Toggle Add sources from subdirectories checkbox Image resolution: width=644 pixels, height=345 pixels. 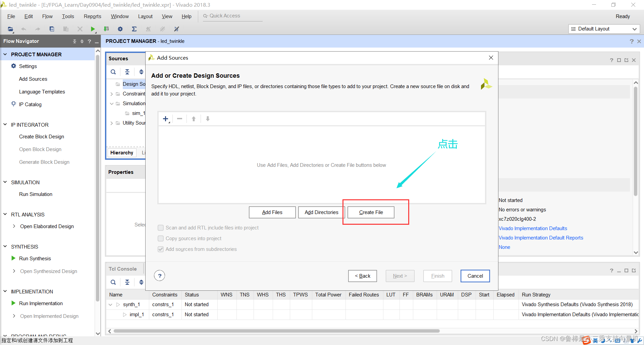(161, 249)
